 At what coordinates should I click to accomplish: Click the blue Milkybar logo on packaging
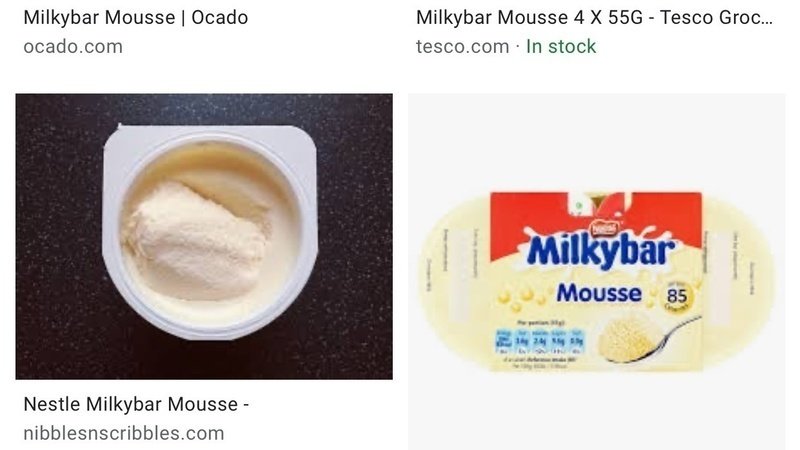click(x=601, y=251)
